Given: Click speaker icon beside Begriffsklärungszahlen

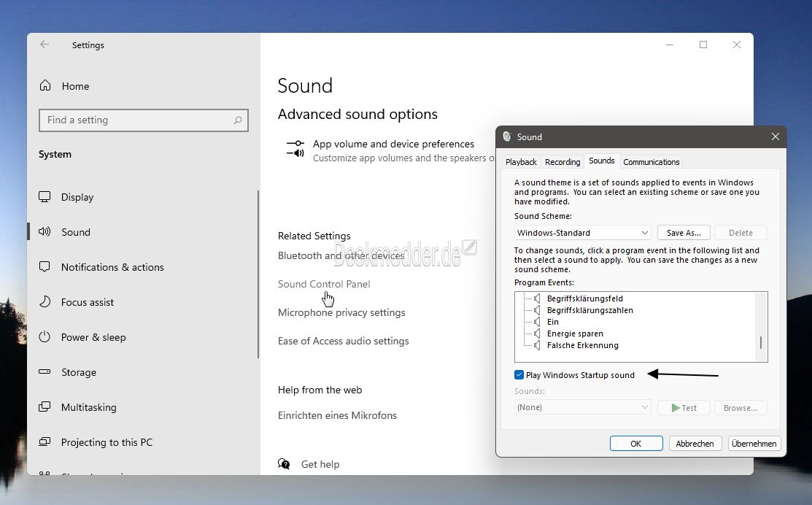Looking at the screenshot, I should pos(537,310).
